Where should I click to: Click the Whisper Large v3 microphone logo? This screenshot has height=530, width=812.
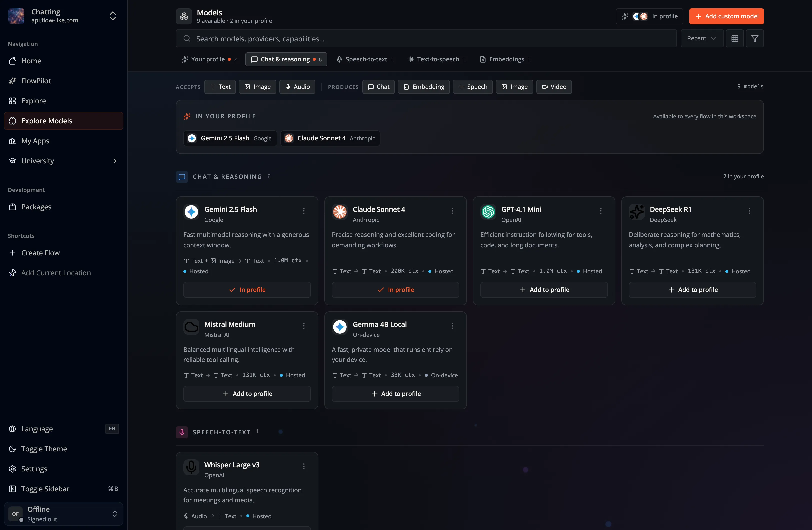(x=191, y=467)
